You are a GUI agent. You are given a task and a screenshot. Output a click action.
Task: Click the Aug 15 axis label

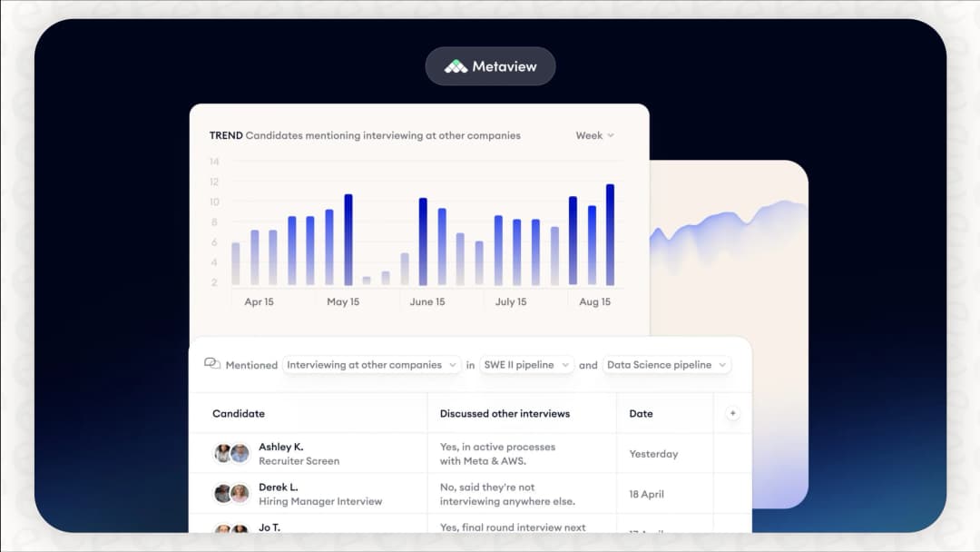click(x=594, y=301)
